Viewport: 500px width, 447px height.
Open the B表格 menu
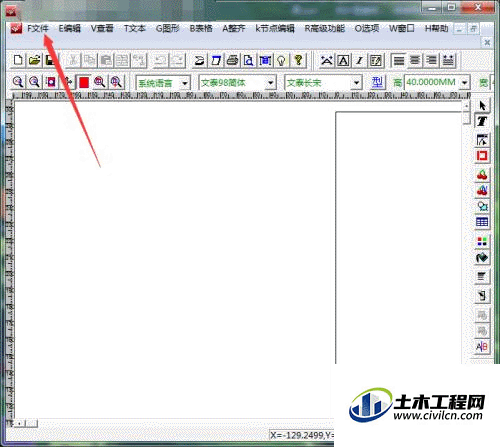pos(201,29)
